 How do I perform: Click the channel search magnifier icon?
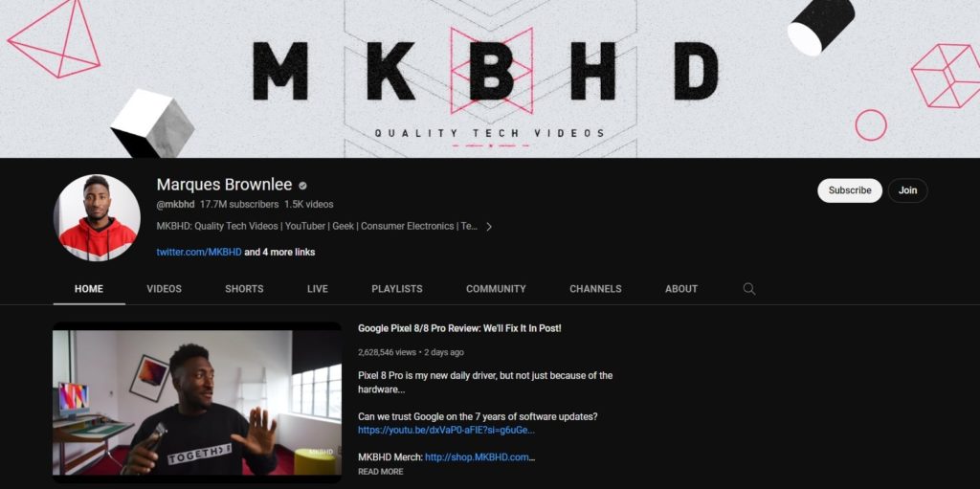click(x=748, y=289)
